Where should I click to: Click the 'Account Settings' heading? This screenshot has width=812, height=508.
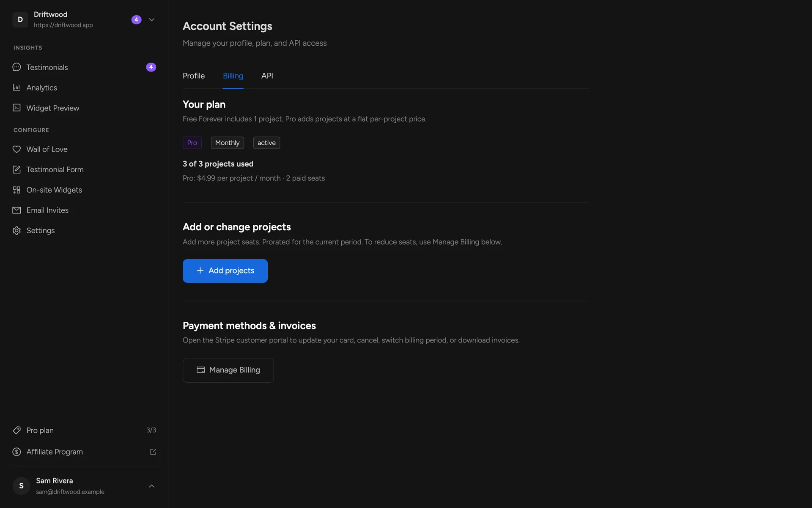(228, 26)
